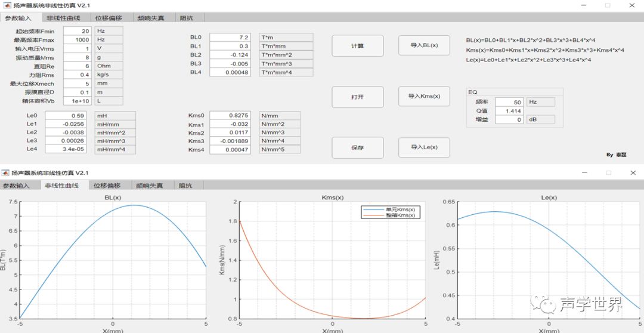Focus the EQ Q值 field showing 1.414
Screen dimensions: 644x333
point(509,111)
